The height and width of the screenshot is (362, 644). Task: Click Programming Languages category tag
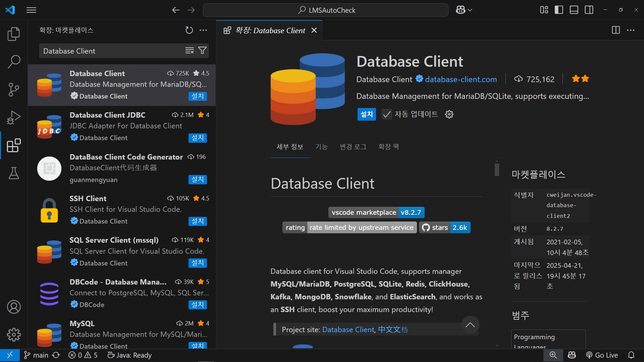[x=548, y=339]
